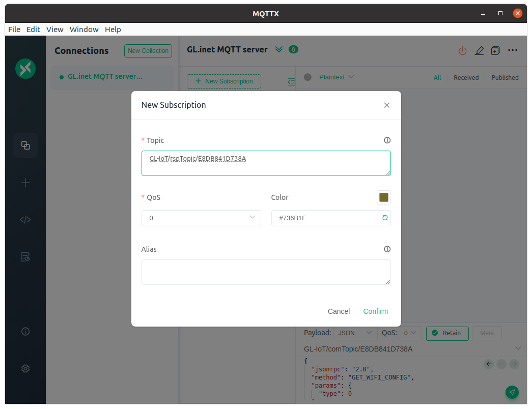Click the collapse subscriptions list icon
532x409 pixels.
[x=291, y=82]
